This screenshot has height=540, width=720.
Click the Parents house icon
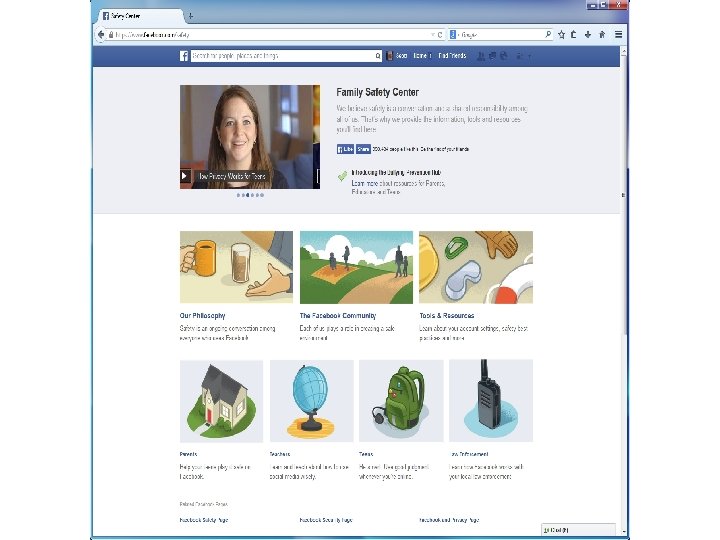tap(221, 401)
